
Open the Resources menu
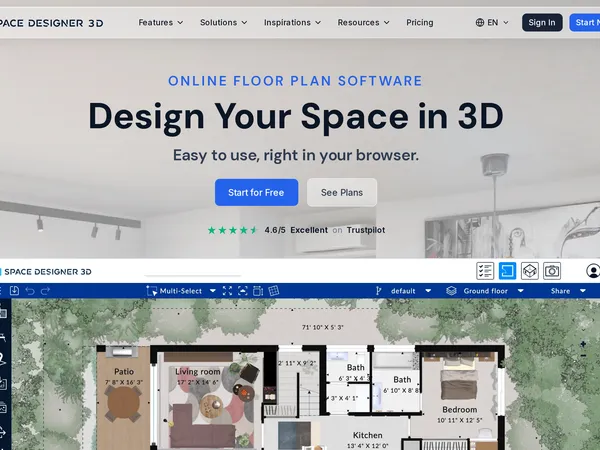click(x=364, y=23)
